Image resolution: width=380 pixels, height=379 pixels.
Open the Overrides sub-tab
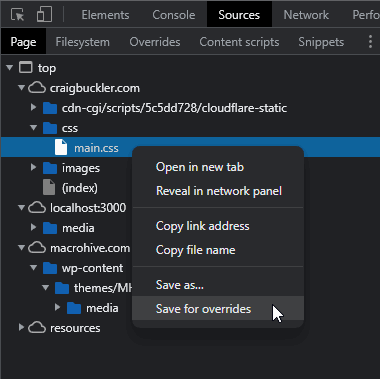[x=155, y=42]
